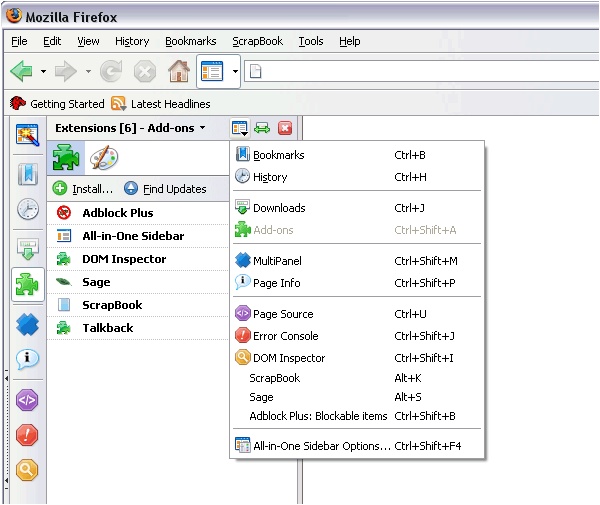Select the ScrapBook extension in list

138,305
